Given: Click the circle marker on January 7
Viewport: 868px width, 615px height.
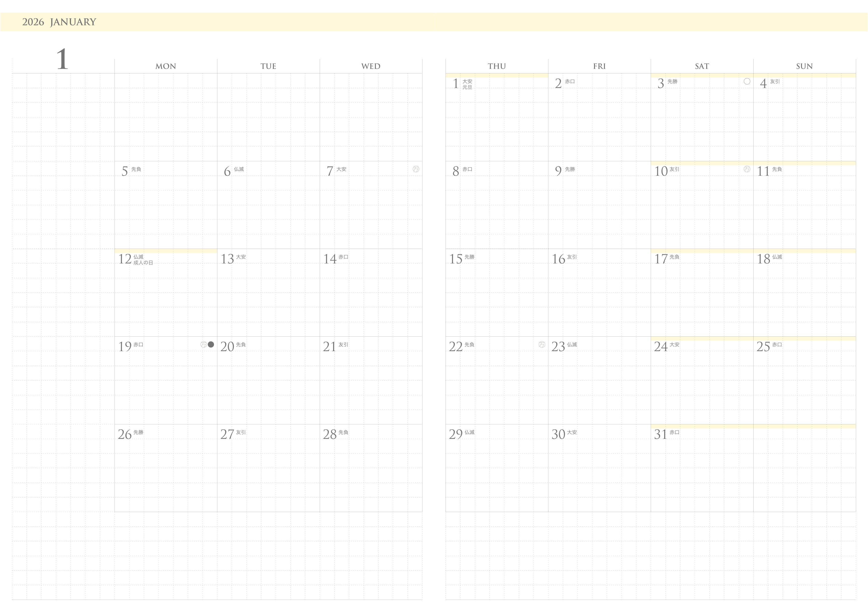Looking at the screenshot, I should point(416,169).
